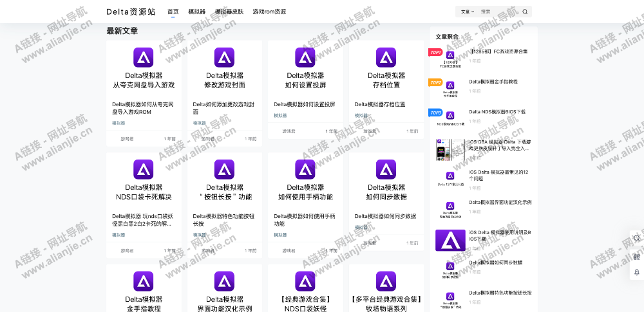
Task: Open the NDS口袋妖怪 collection card icon
Action: pos(305,281)
